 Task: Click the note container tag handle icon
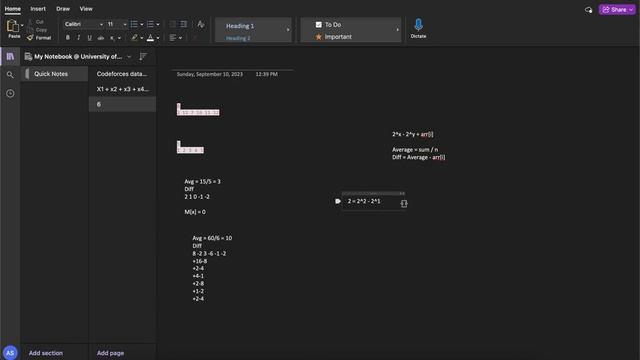pos(338,201)
